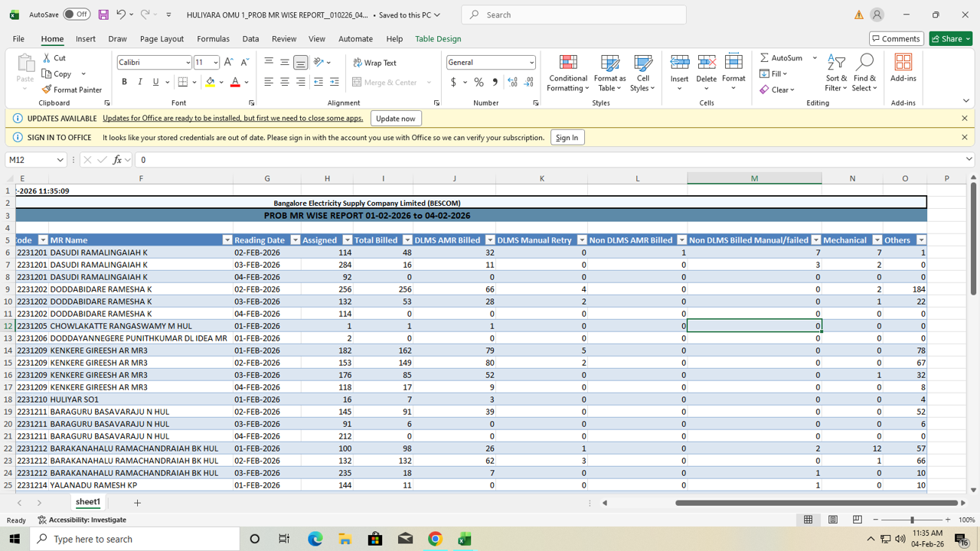980x551 pixels.
Task: Switch to Page Layout view in status bar
Action: [833, 520]
